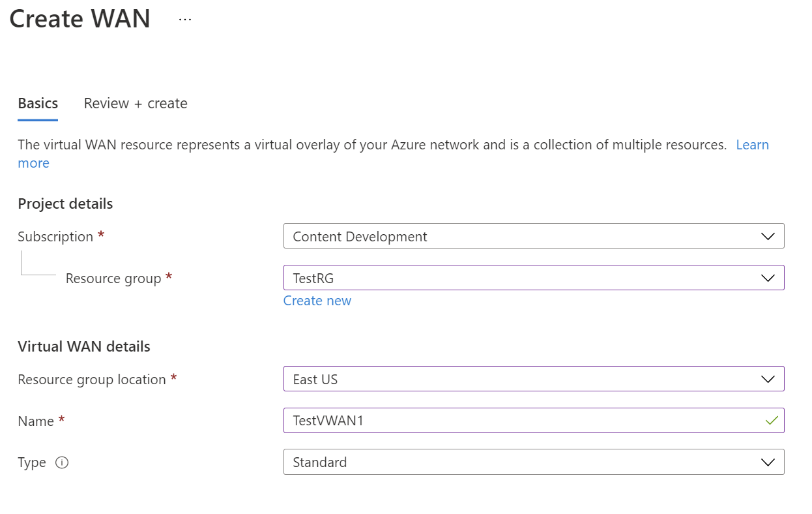Click the Name field containing TestVWAN1

534,421
